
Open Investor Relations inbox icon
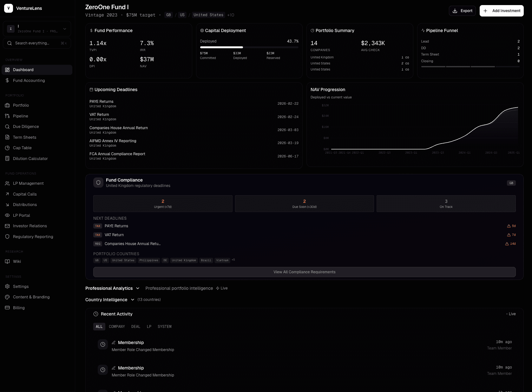click(7, 226)
